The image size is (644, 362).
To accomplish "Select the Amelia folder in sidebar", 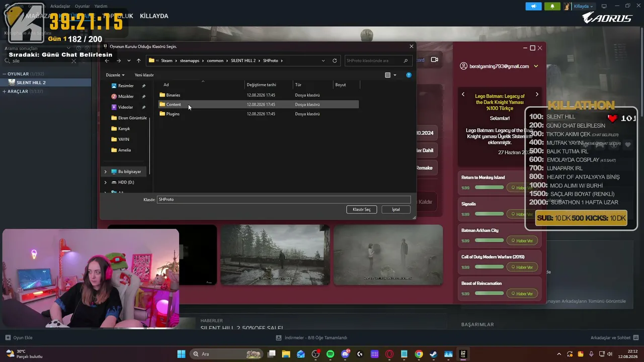I will click(x=124, y=150).
